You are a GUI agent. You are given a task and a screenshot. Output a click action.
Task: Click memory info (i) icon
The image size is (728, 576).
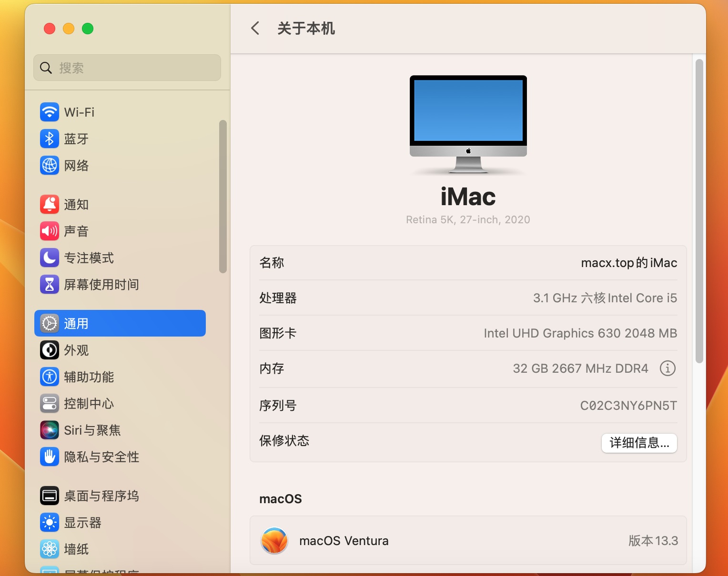667,368
